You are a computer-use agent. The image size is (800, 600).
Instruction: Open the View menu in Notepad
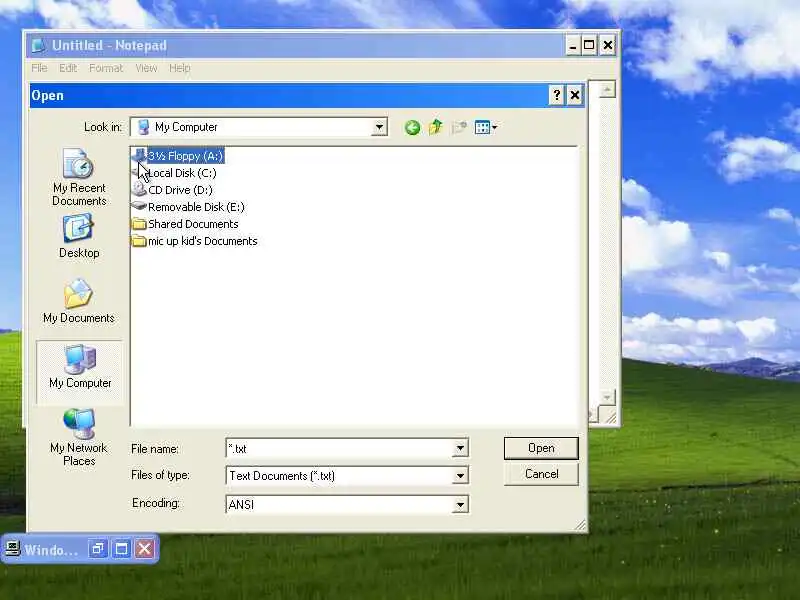[x=146, y=68]
